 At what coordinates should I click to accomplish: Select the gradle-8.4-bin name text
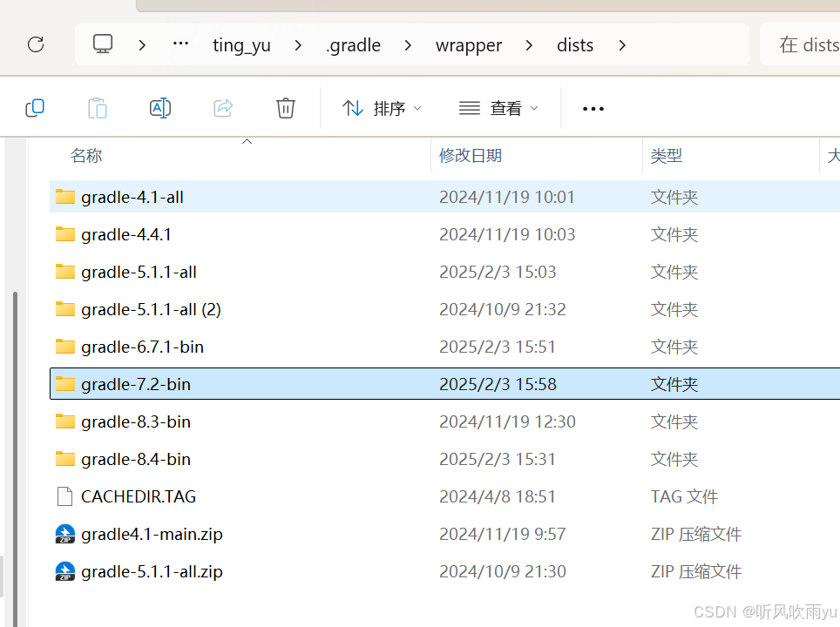click(x=136, y=460)
